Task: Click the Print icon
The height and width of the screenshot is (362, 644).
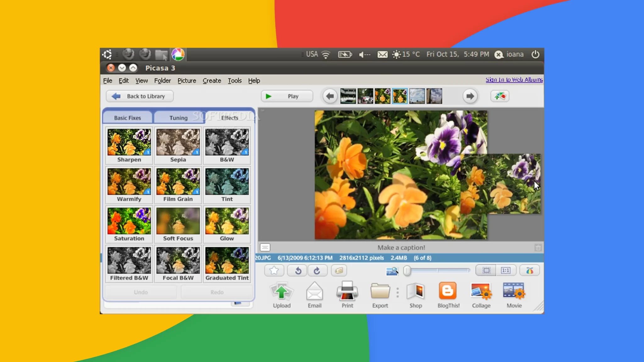Action: point(347,295)
